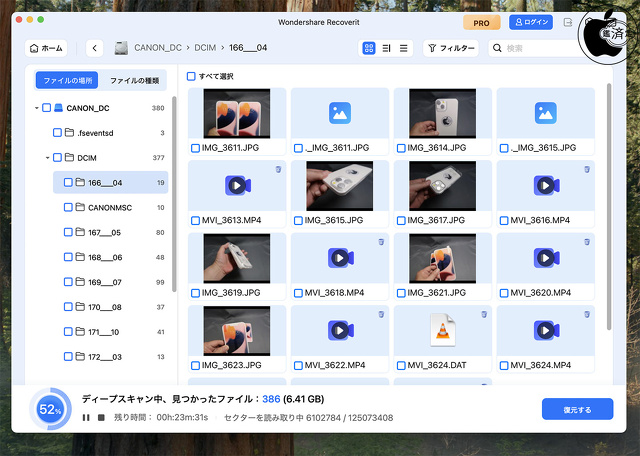The height and width of the screenshot is (456, 640).
Task: Click video icon of MVI_3613.MP4
Action: (x=238, y=186)
